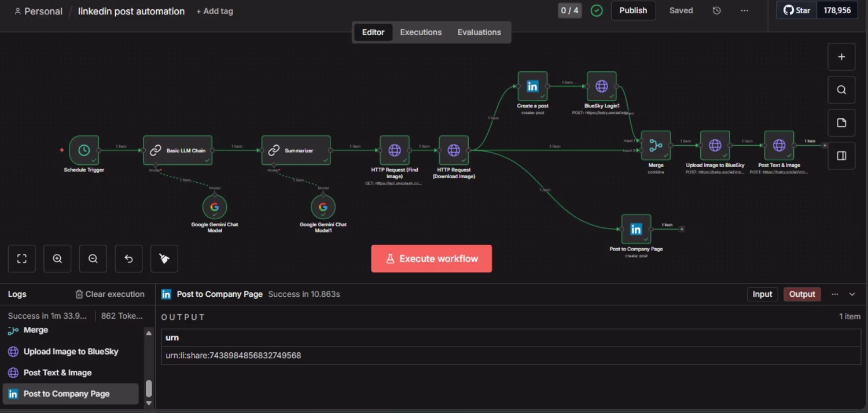Select the Create a post LinkedIn node
868x413 pixels.
point(532,86)
